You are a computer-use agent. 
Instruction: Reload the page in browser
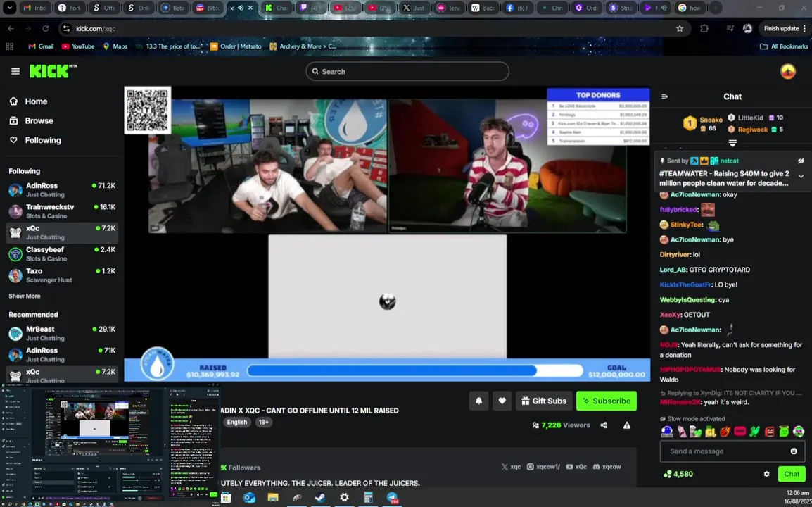point(46,28)
